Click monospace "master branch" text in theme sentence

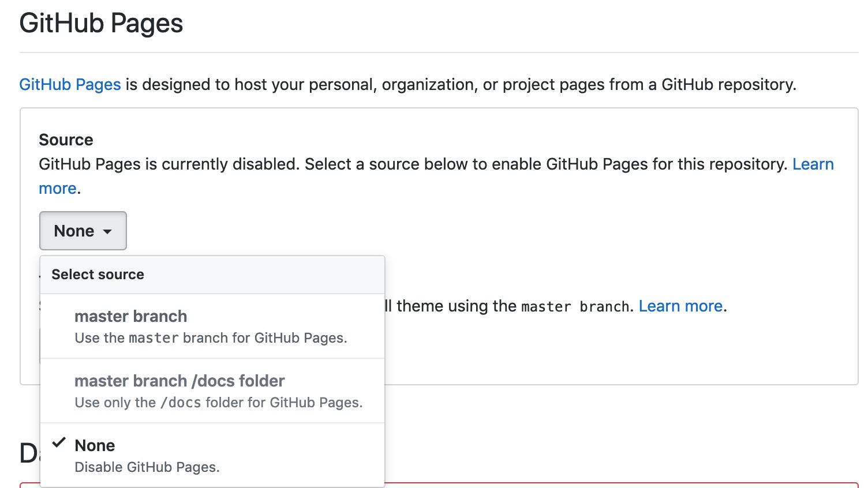575,306
